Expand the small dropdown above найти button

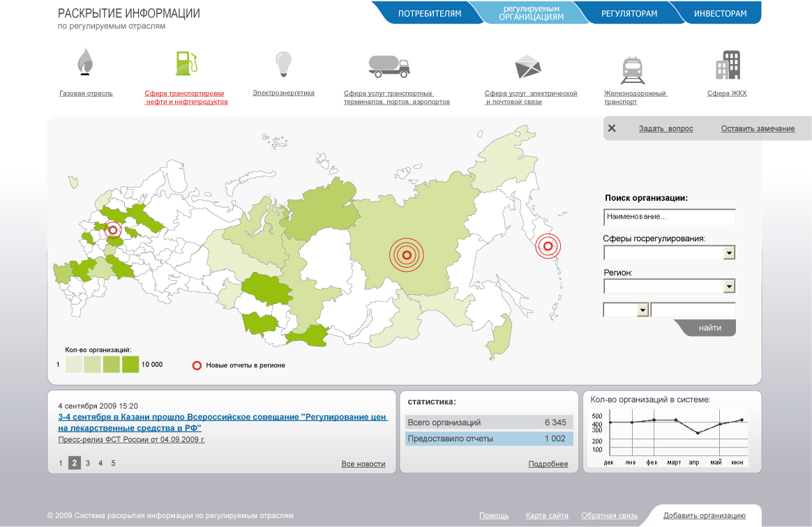click(642, 310)
